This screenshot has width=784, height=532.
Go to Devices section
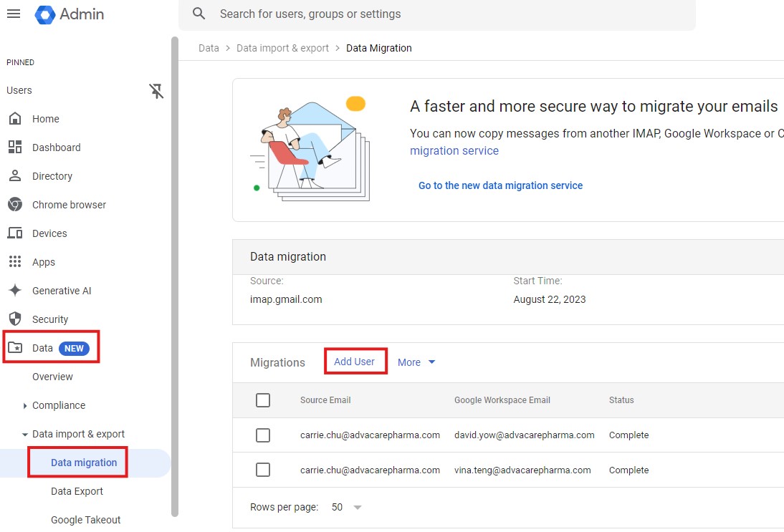pos(49,233)
